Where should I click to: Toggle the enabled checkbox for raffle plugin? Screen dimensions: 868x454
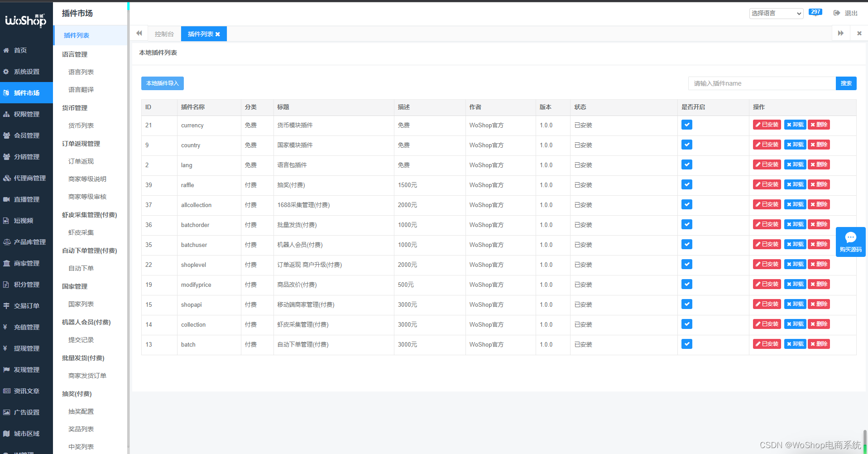(687, 185)
